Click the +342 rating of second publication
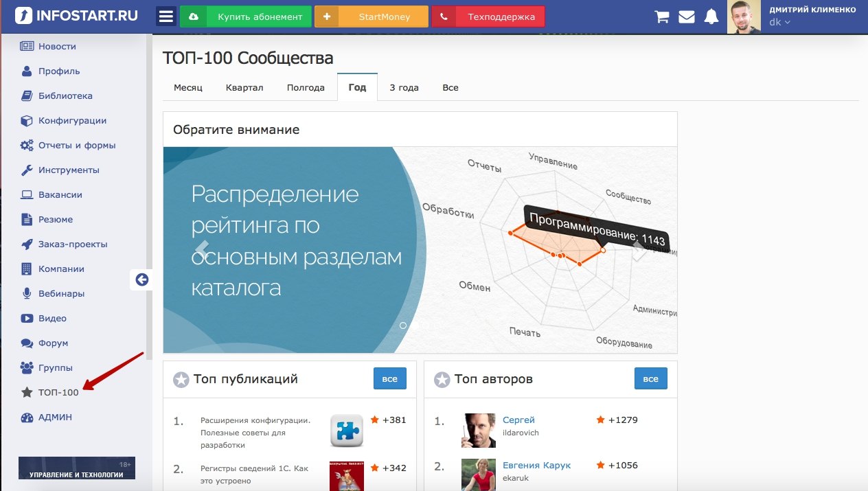The height and width of the screenshot is (491, 868). (389, 468)
